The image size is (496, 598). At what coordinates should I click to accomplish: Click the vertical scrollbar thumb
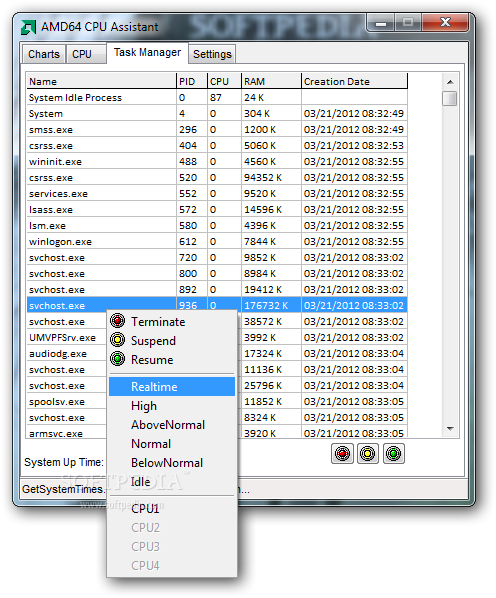click(x=450, y=98)
